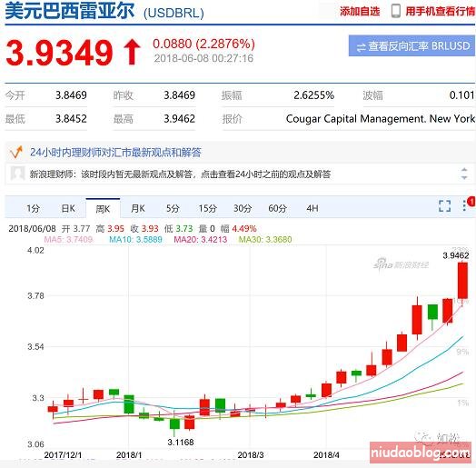The height and width of the screenshot is (468, 476).
Task: Click the MA30: 3.3680 indicator label
Action: pos(265,239)
